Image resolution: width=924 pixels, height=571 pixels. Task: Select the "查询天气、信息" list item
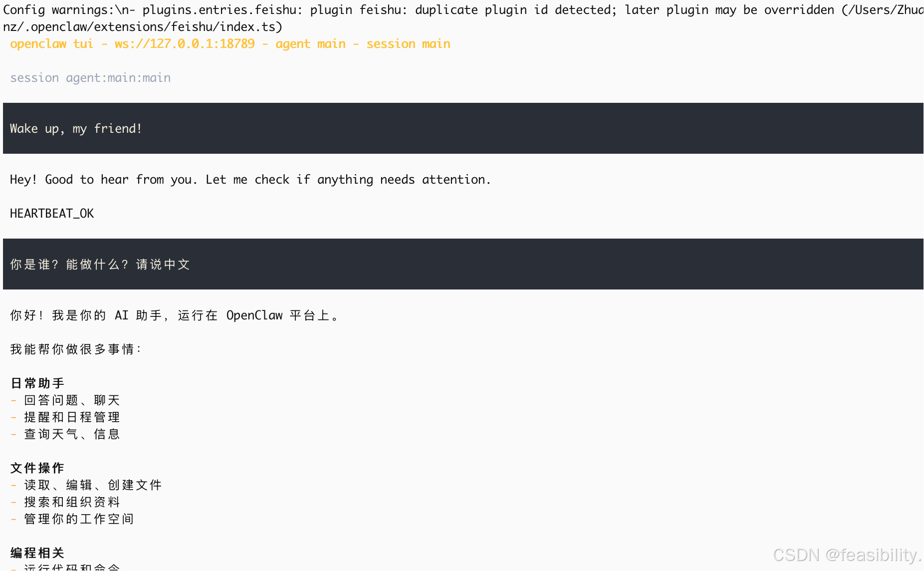point(72,434)
